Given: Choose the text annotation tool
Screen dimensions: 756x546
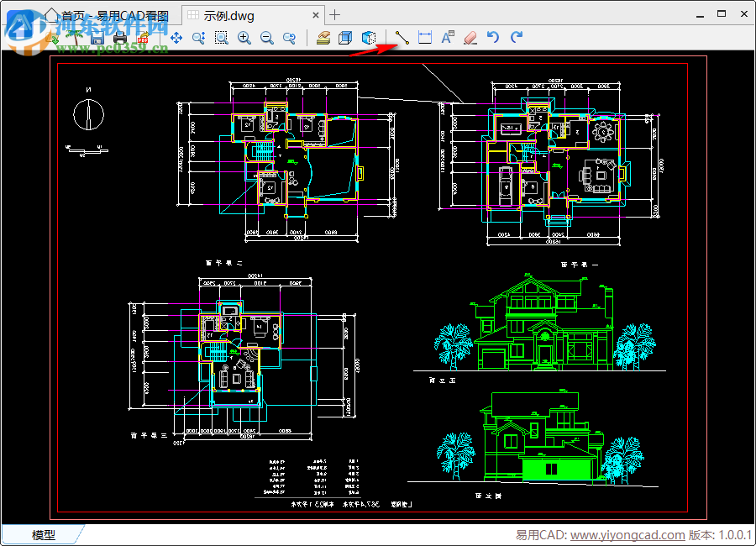Looking at the screenshot, I should click(x=448, y=38).
